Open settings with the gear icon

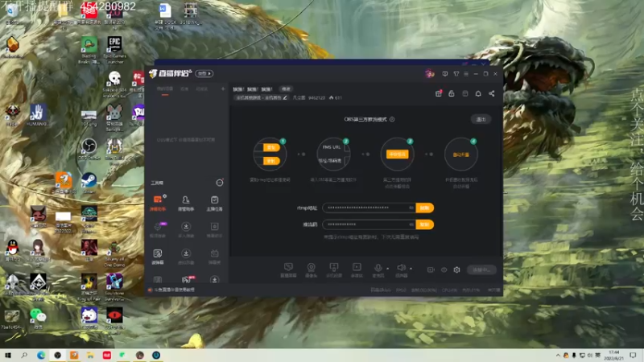[x=456, y=269]
